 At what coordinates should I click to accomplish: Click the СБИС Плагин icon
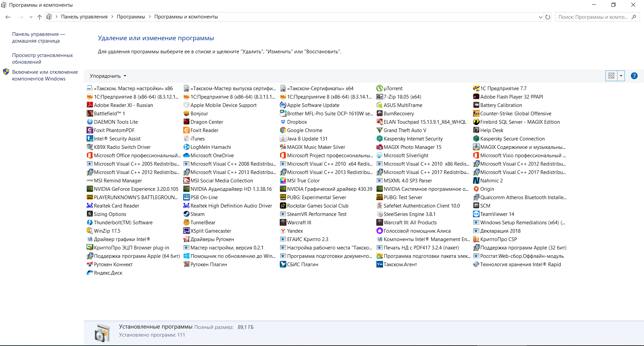pos(283,265)
